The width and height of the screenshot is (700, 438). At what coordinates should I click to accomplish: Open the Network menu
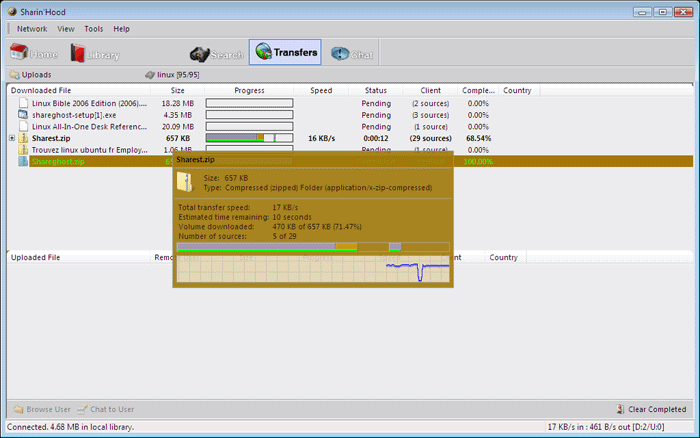tap(32, 29)
